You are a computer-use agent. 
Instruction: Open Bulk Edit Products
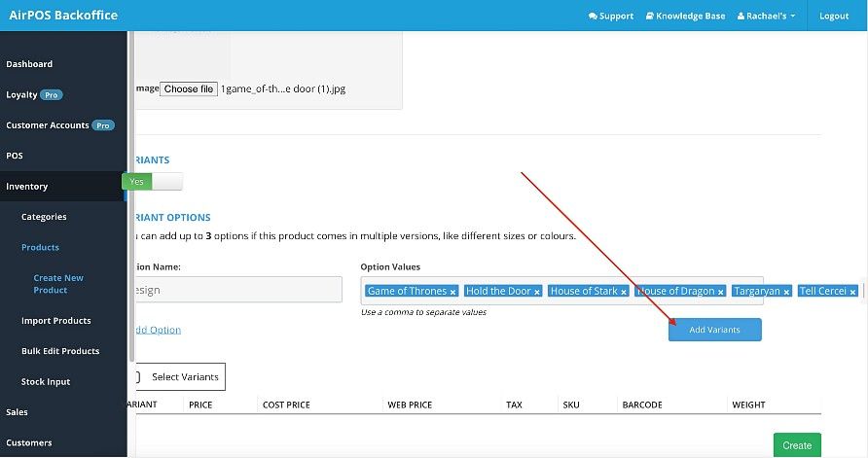(x=60, y=351)
